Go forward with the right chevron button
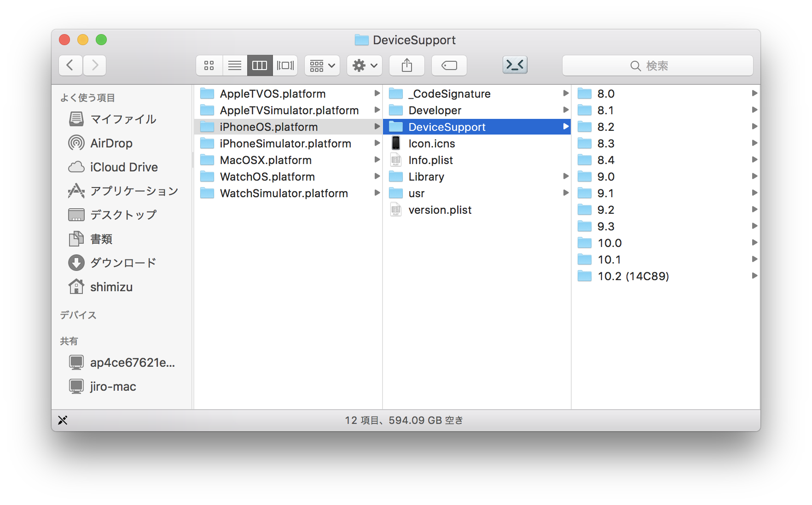The image size is (812, 505). [x=95, y=65]
